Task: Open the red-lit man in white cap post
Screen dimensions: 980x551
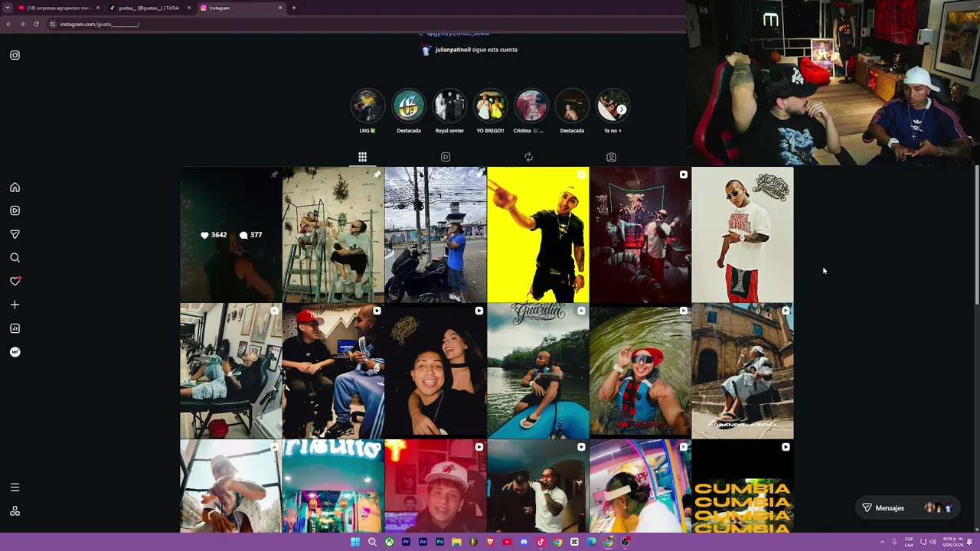Action: pyautogui.click(x=436, y=486)
